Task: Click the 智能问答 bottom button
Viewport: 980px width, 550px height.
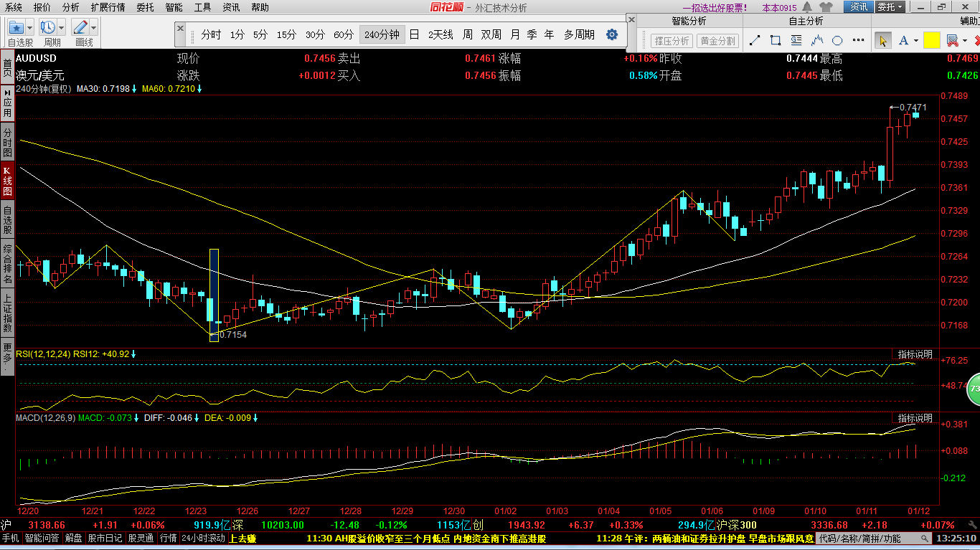Action: (42, 538)
